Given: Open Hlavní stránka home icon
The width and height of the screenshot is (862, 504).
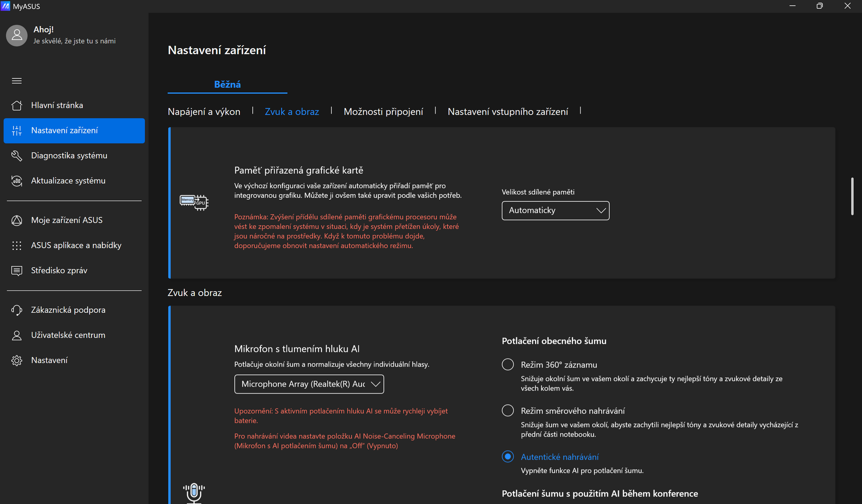Looking at the screenshot, I should 17,105.
